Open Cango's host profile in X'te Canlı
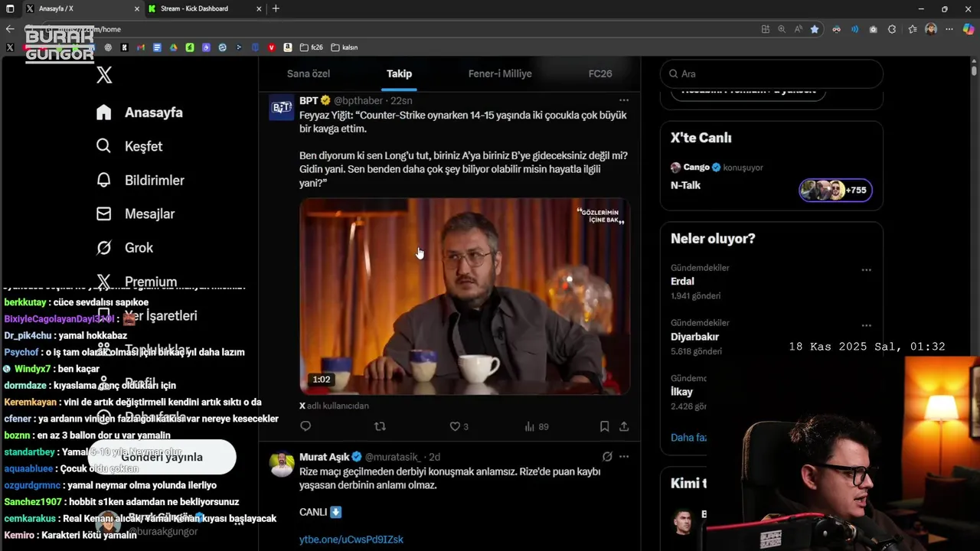This screenshot has height=551, width=980. point(696,167)
